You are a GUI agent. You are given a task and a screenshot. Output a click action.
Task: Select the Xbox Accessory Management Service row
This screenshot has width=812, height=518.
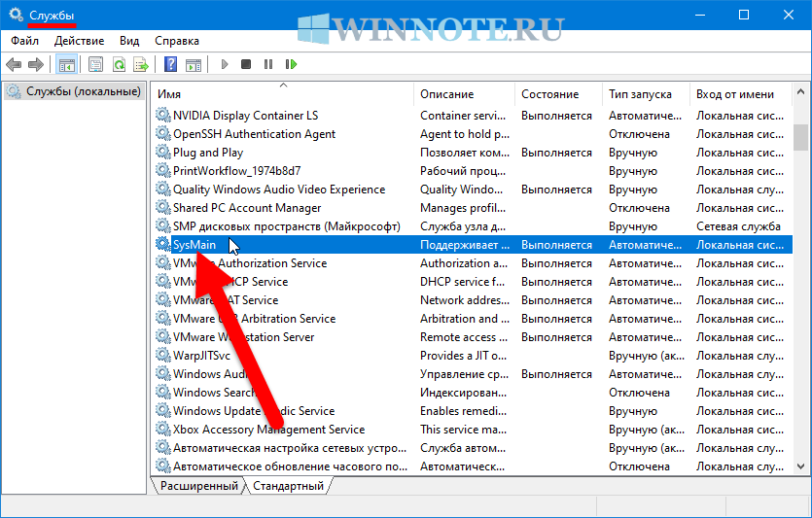(474, 430)
